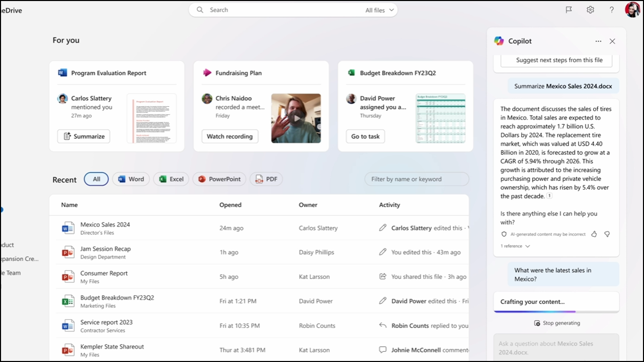
Task: Filter recent files by Word
Action: [131, 179]
